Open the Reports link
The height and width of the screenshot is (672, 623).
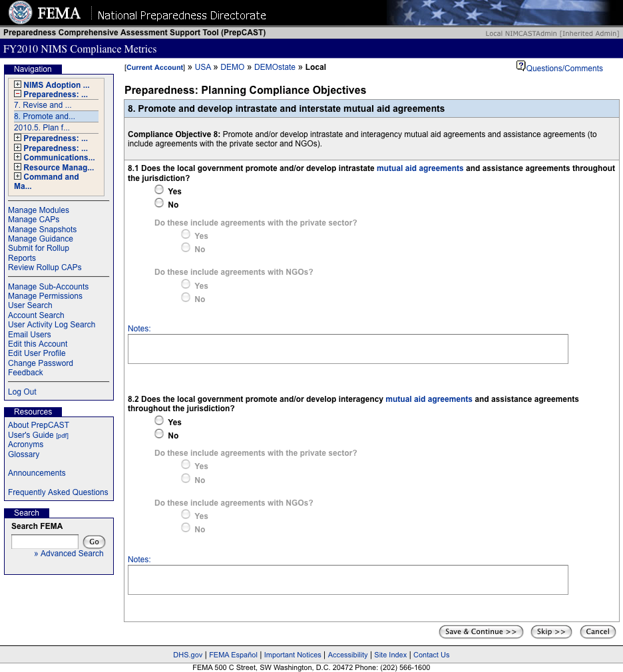pos(21,258)
